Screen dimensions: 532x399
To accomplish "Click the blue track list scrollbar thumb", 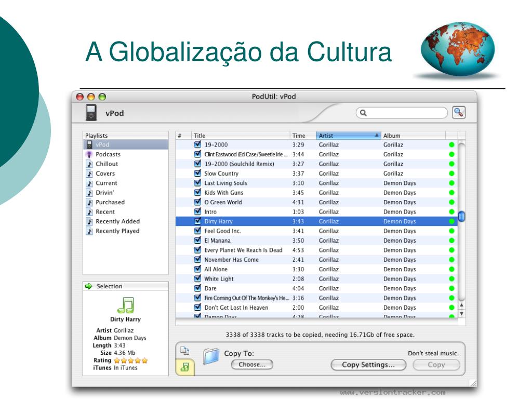I will pyautogui.click(x=461, y=216).
